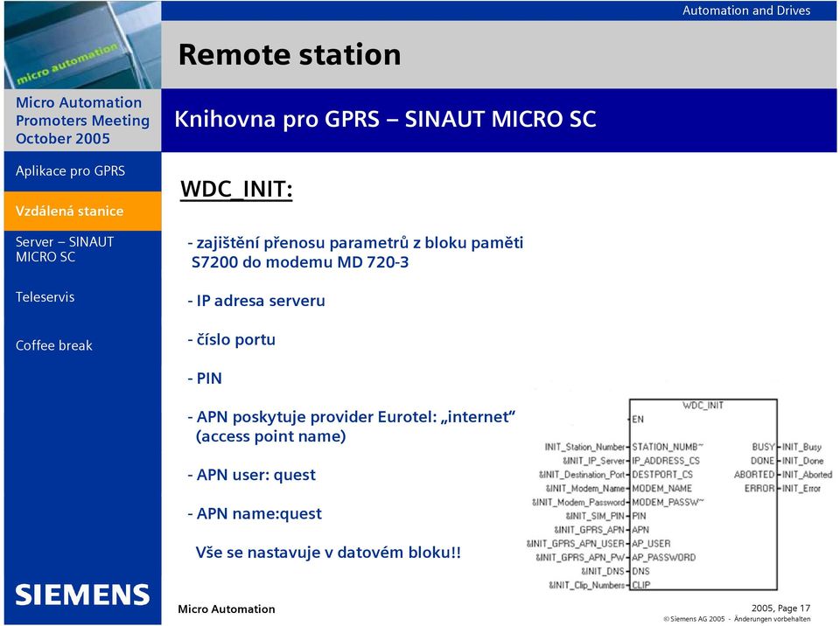The width and height of the screenshot is (840, 626).
Task: Click the IP_ADDRESS_CS block parameter
Action: [x=666, y=461]
